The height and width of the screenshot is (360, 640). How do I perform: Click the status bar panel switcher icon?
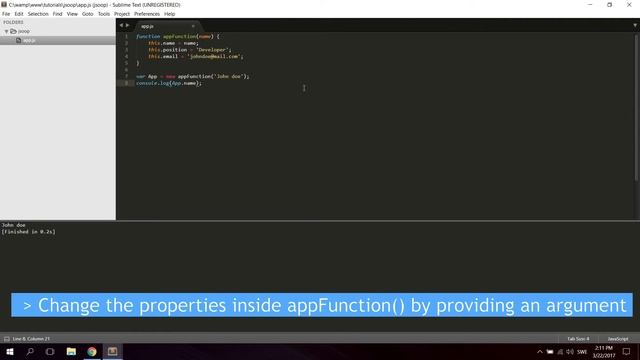click(x=7, y=339)
